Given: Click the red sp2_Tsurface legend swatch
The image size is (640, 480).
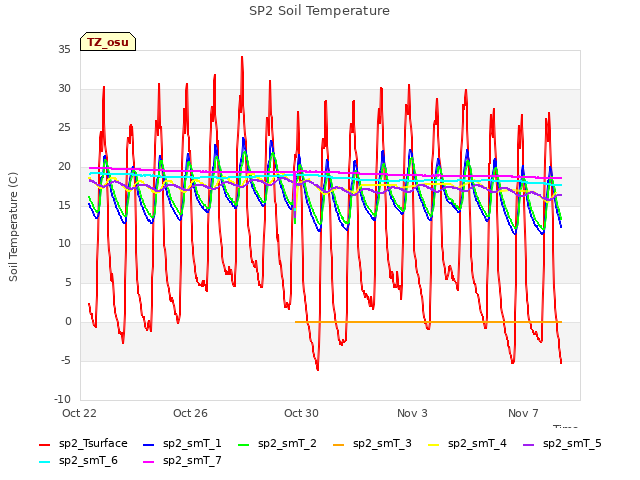Looking at the screenshot, I should pyautogui.click(x=44, y=444).
